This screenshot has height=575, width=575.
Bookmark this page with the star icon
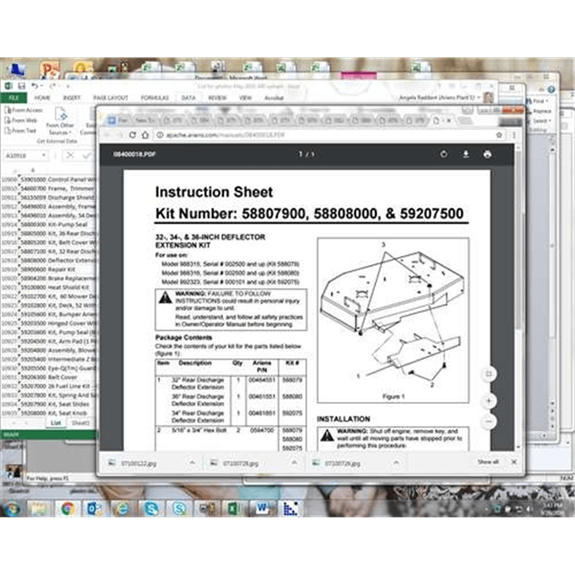(x=499, y=135)
